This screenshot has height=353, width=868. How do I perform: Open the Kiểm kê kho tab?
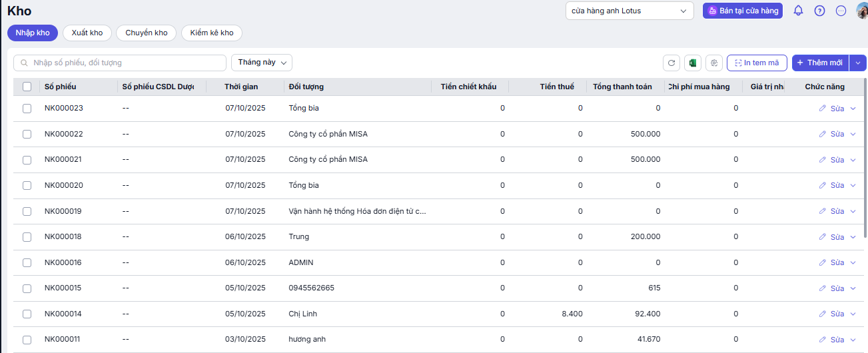point(212,33)
